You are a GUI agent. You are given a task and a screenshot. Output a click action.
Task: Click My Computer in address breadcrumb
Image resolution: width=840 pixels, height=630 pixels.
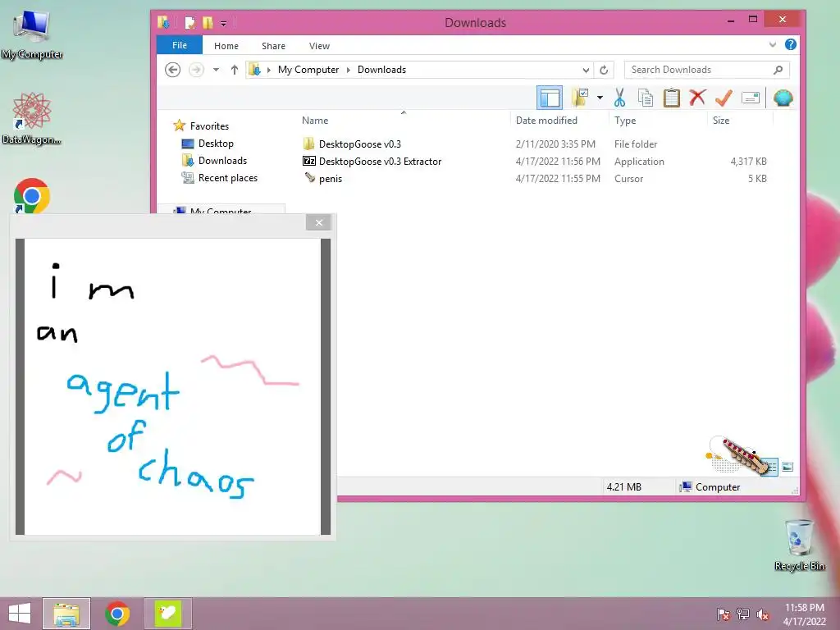[x=308, y=70]
